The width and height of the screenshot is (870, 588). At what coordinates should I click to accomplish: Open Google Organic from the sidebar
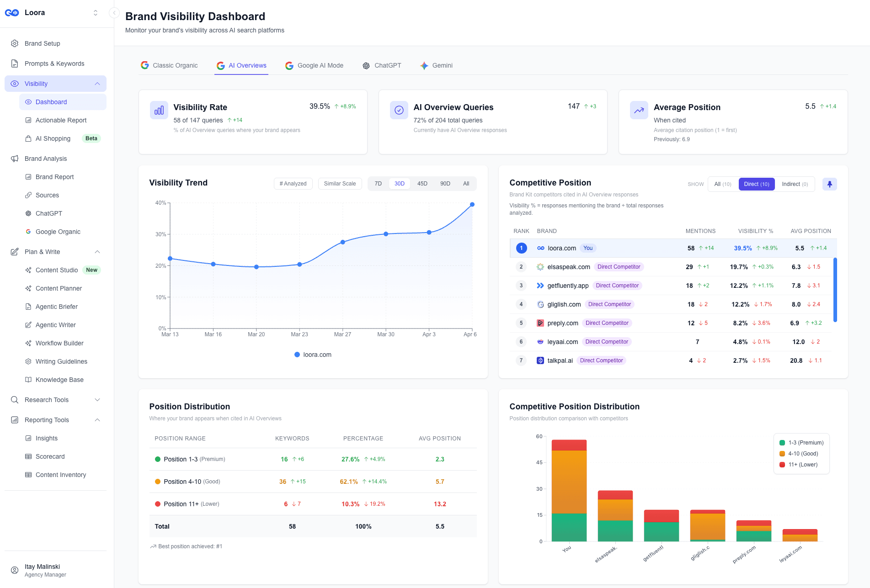(57, 232)
